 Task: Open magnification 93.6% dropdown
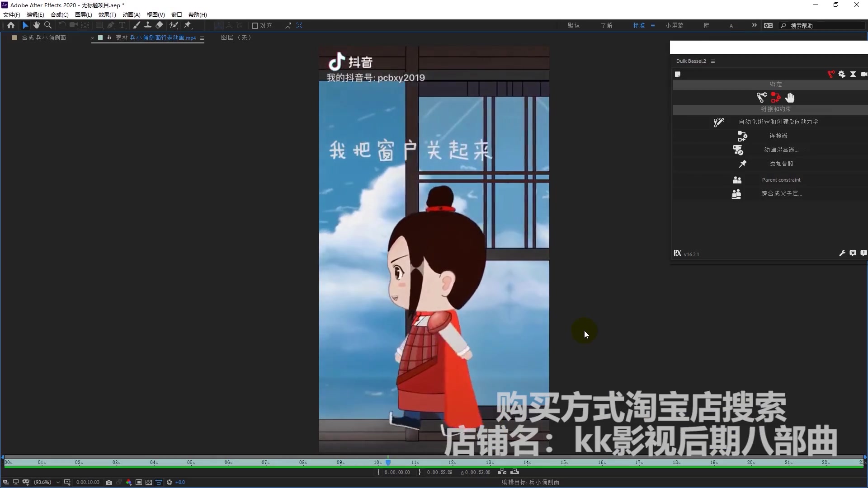(x=47, y=482)
